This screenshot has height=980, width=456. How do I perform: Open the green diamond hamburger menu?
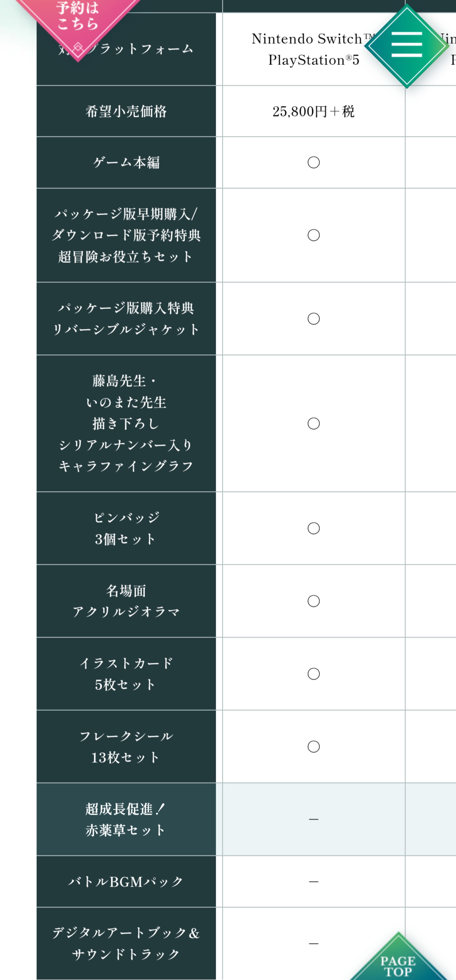point(407,45)
